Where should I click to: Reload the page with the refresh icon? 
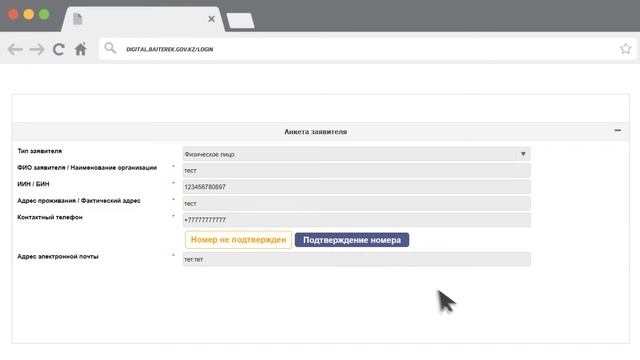(x=58, y=49)
